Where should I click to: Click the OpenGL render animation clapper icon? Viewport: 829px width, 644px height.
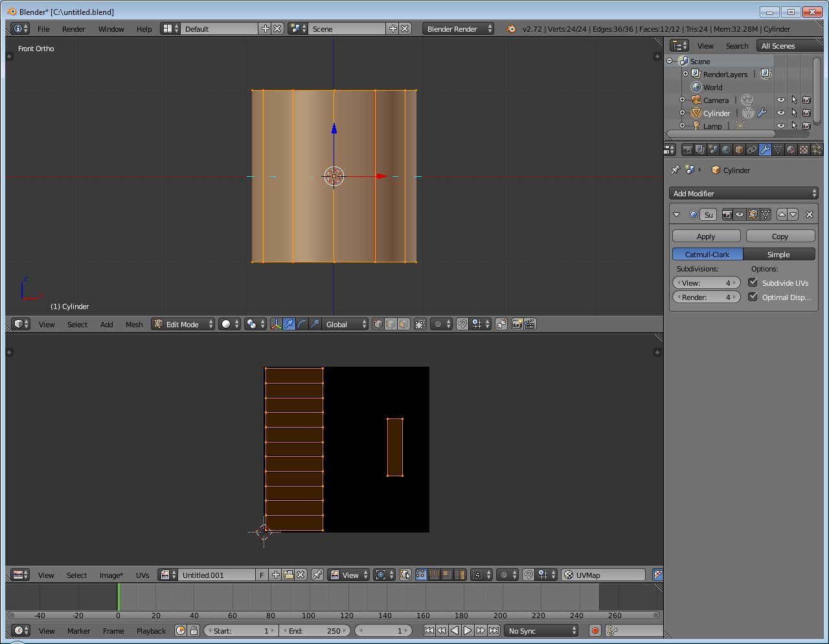coord(530,324)
